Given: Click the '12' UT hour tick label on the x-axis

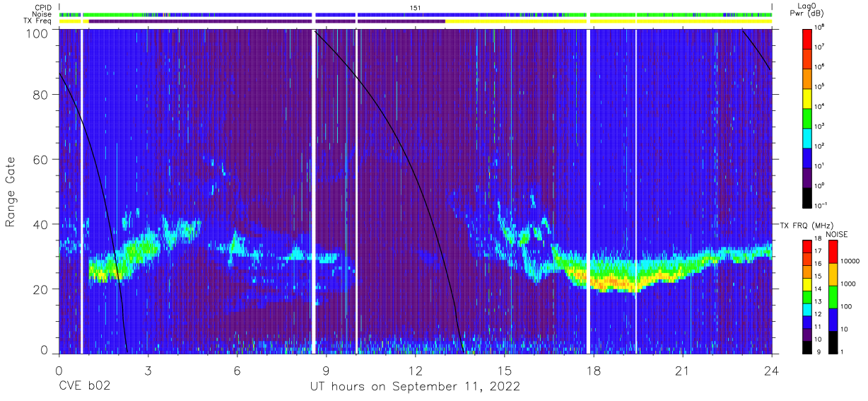Looking at the screenshot, I should pyautogui.click(x=416, y=371).
